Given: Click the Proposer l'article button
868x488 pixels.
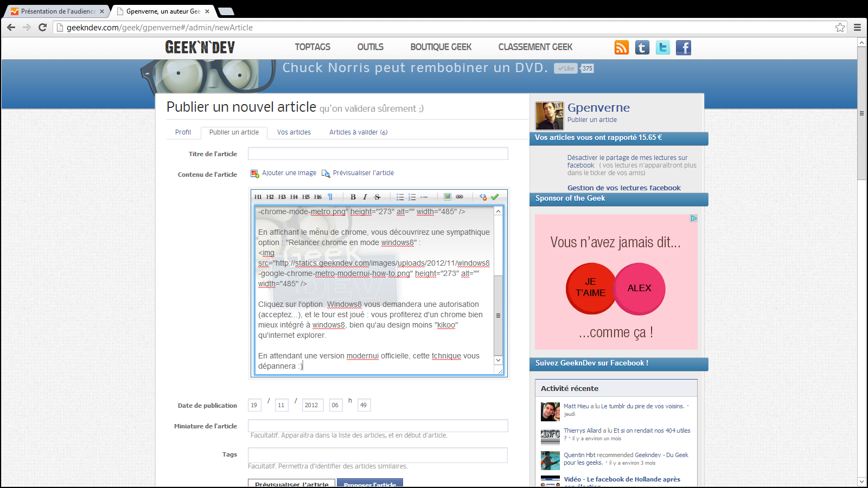Looking at the screenshot, I should (370, 483).
